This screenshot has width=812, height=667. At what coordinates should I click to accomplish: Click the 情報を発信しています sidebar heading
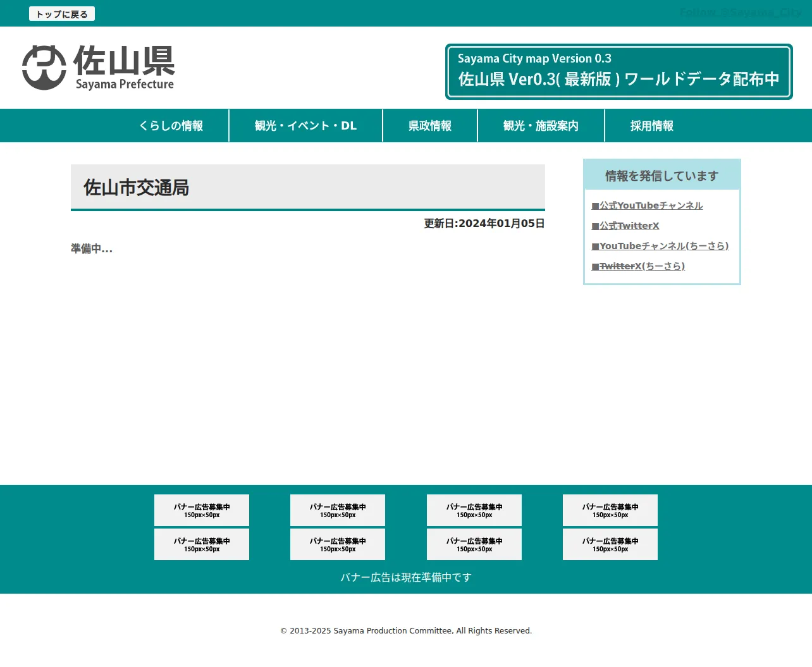click(x=662, y=176)
